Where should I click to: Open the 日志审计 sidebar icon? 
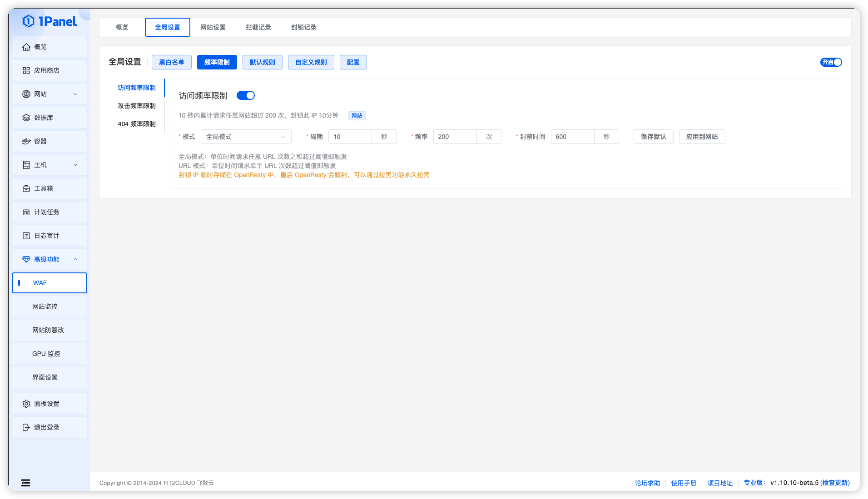26,236
